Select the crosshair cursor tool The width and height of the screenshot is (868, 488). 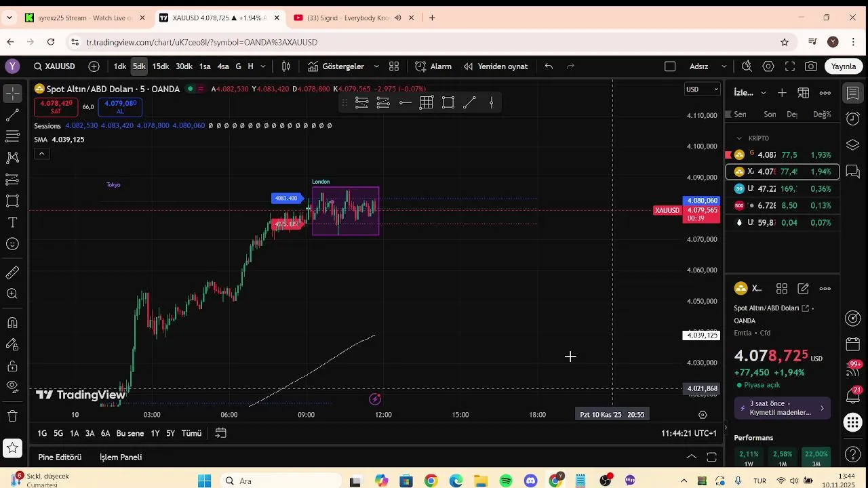(x=12, y=94)
